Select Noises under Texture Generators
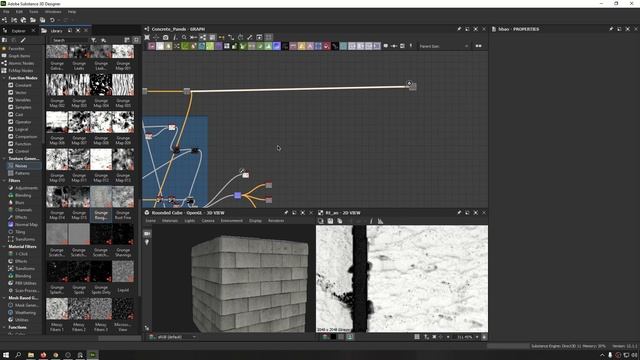The height and width of the screenshot is (360, 640). coord(21,166)
